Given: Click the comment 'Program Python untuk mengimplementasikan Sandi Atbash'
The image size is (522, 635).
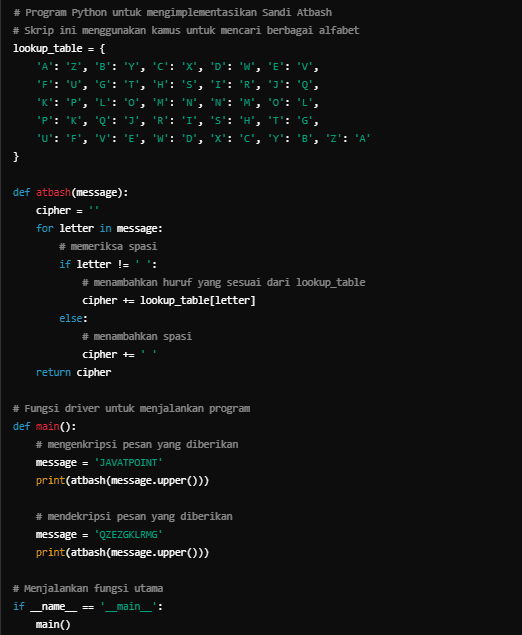Looking at the screenshot, I should tap(173, 13).
